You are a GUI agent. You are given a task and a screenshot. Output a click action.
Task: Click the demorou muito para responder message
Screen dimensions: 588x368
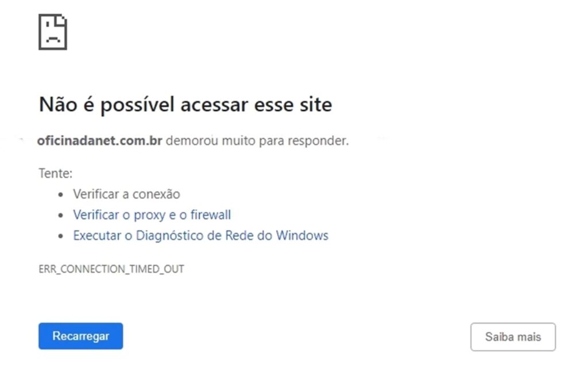[257, 141]
